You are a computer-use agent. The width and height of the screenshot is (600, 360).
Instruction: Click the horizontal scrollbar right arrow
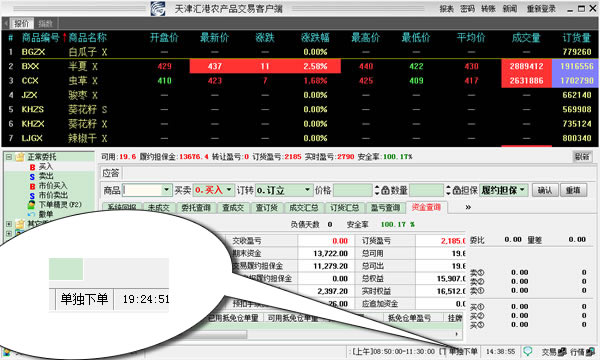click(457, 334)
